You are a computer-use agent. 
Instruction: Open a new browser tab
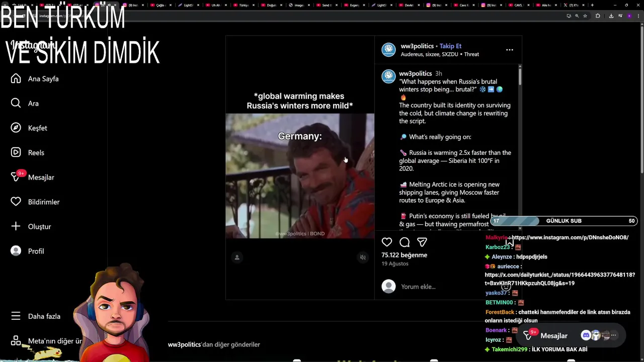point(592,5)
